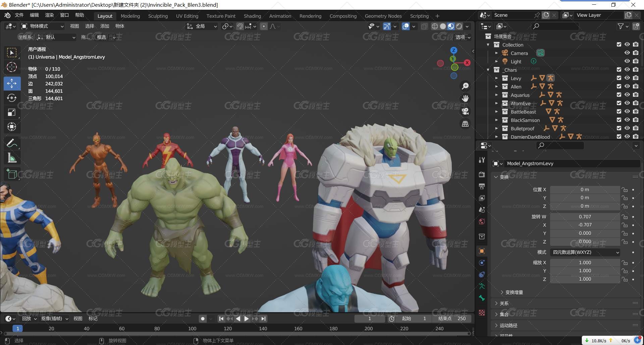The image size is (644, 345).
Task: Select the 3D Cursor tool
Action: pyautogui.click(x=12, y=67)
